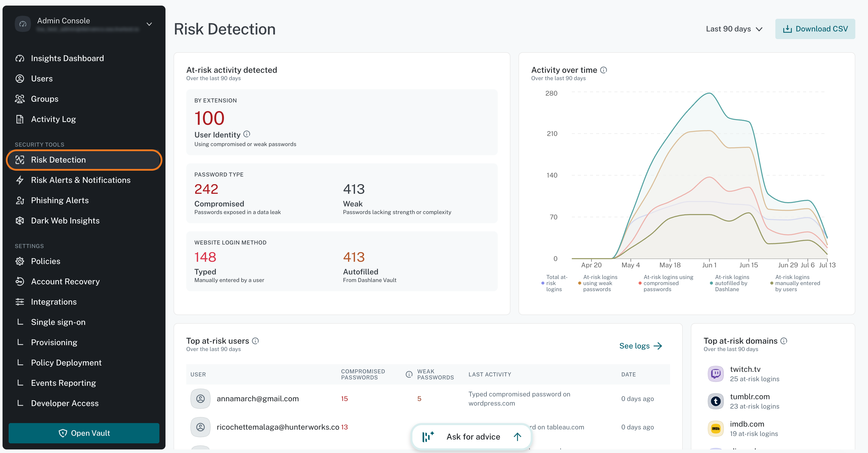Click the annamarch@gmail.com user avatar icon
Viewport: 868px width, 453px height.
tap(201, 399)
